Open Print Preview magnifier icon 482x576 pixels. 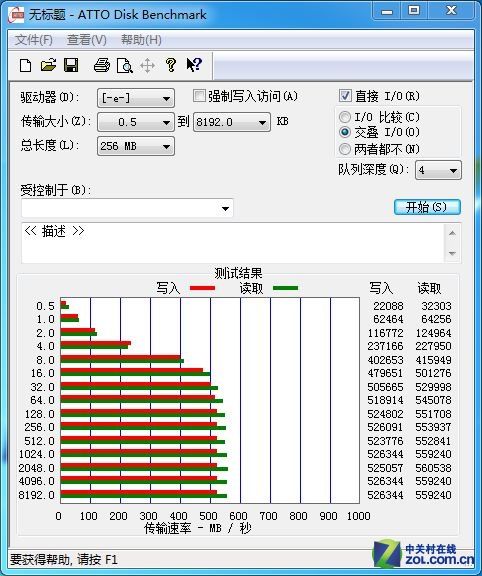coord(125,66)
